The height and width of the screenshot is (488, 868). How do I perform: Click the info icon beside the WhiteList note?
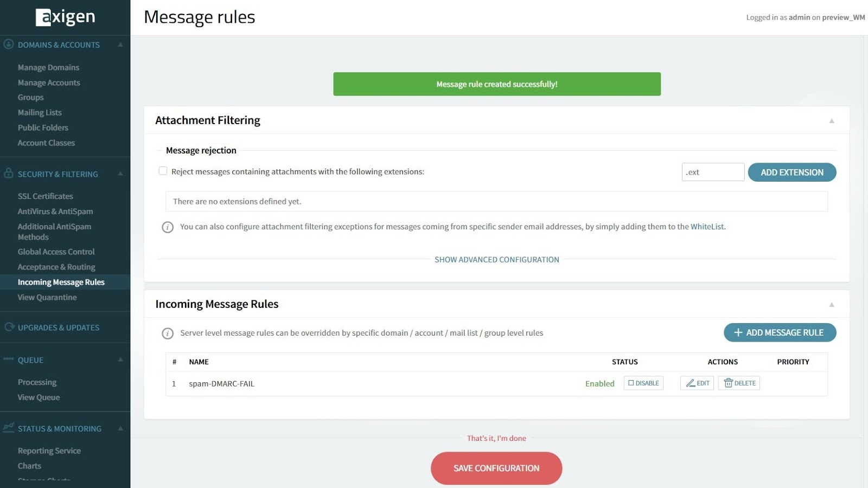pyautogui.click(x=168, y=227)
